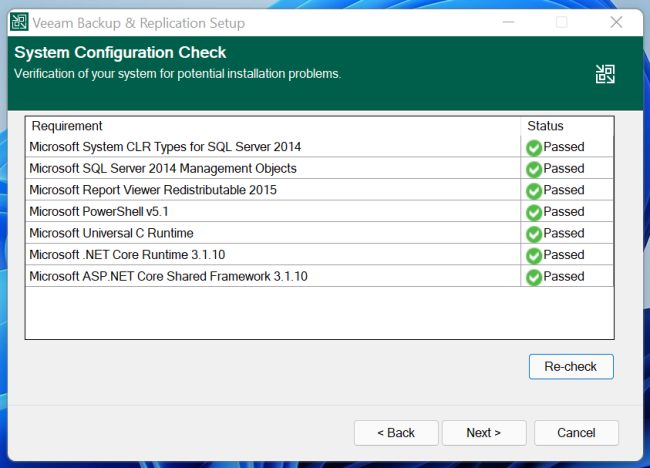
Task: Click passed icon for Report Viewer Redistributable
Action: tap(534, 191)
